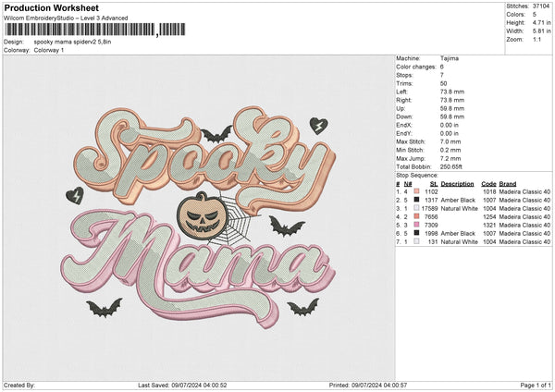This screenshot has width=555, height=392.
Task: Select the Machine value 'Tajima'
Action: [450, 58]
